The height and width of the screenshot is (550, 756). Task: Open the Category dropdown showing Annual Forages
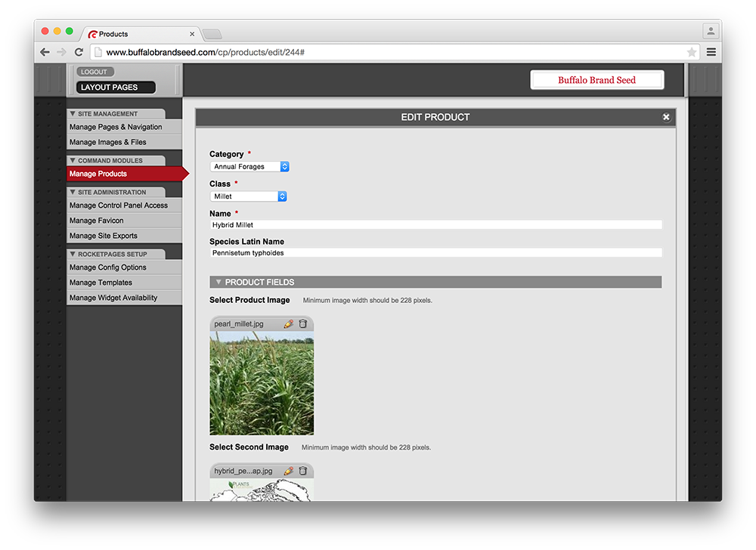(x=249, y=167)
